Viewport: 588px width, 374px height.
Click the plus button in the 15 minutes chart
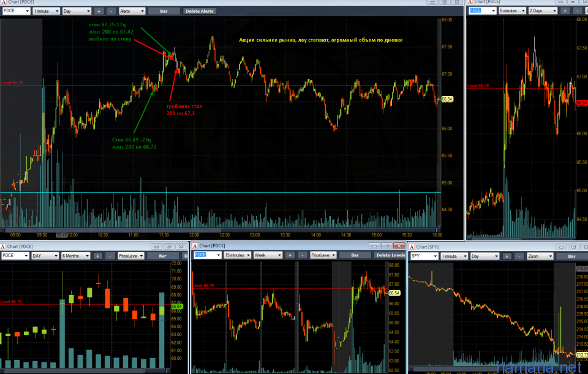click(x=290, y=255)
